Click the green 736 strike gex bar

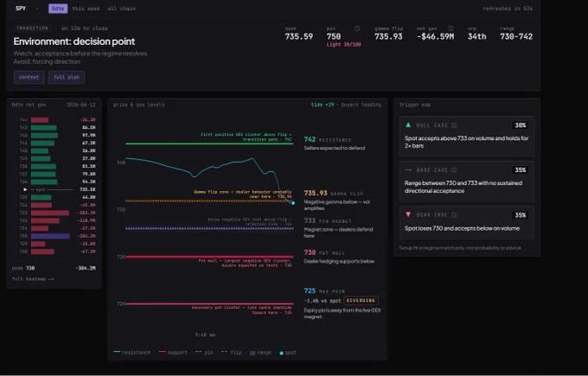point(44,182)
